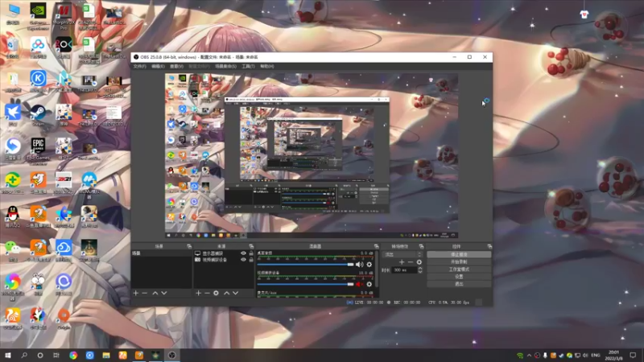Increase transition duration with up arrow

(x=419, y=269)
